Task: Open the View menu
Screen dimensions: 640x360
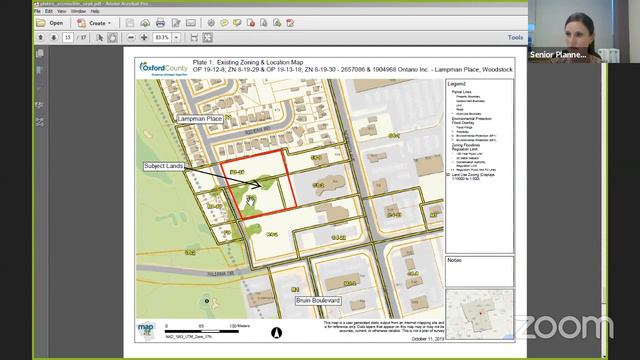Action: click(62, 11)
